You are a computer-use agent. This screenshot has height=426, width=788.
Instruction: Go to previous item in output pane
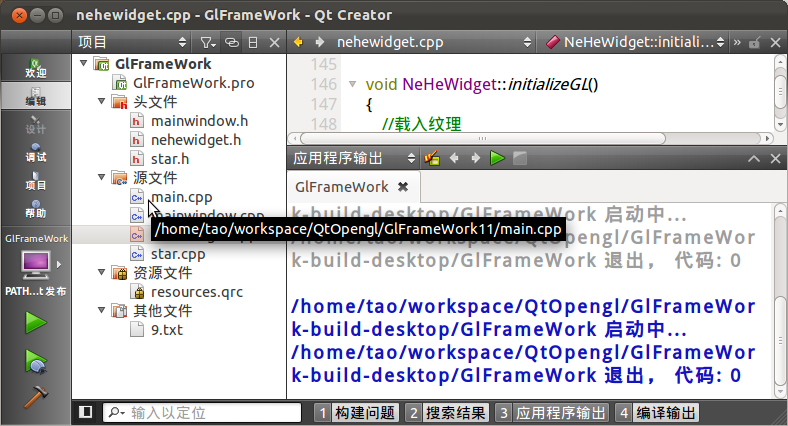point(454,159)
